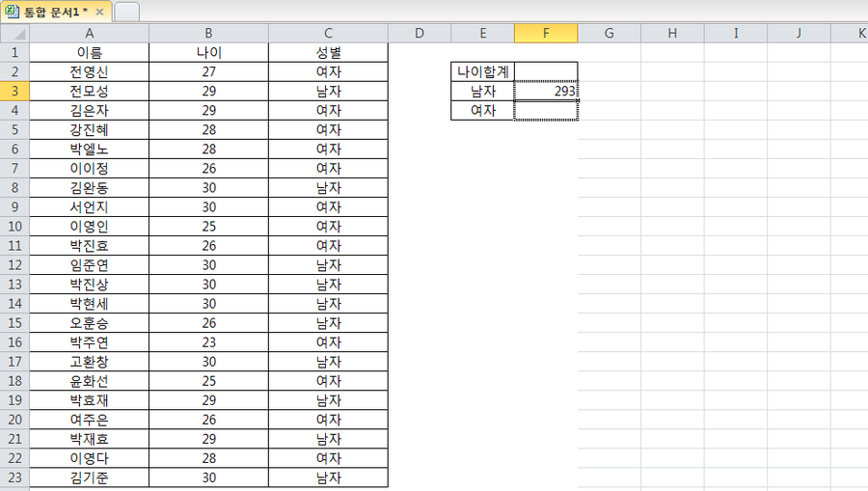This screenshot has height=491, width=868.
Task: Select cell with name 고환창
Action: click(x=89, y=362)
